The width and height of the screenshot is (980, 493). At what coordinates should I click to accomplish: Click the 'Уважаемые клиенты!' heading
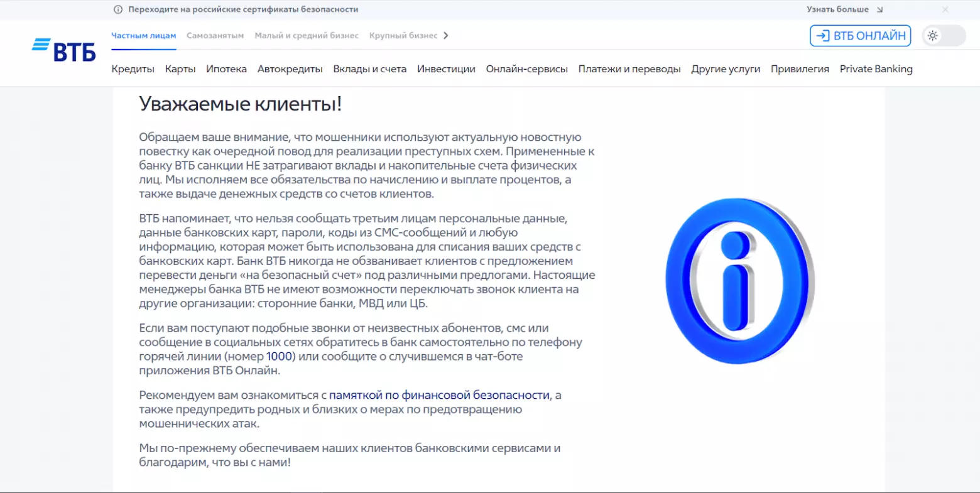241,104
